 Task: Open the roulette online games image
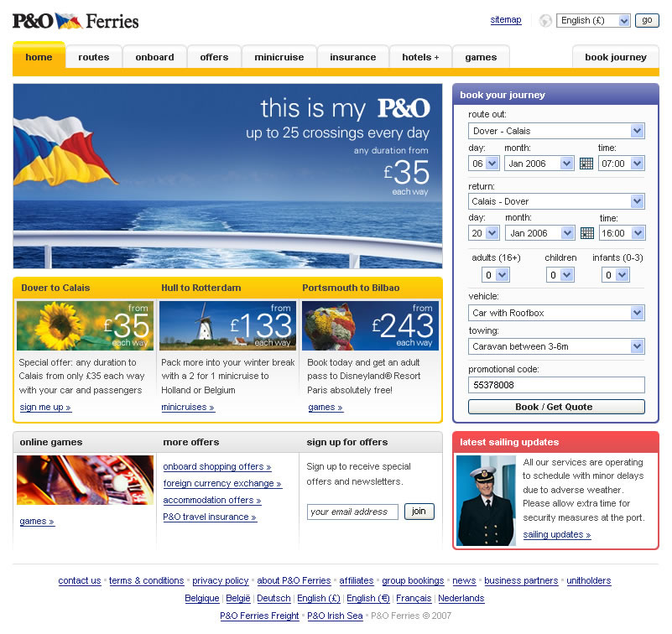click(85, 480)
